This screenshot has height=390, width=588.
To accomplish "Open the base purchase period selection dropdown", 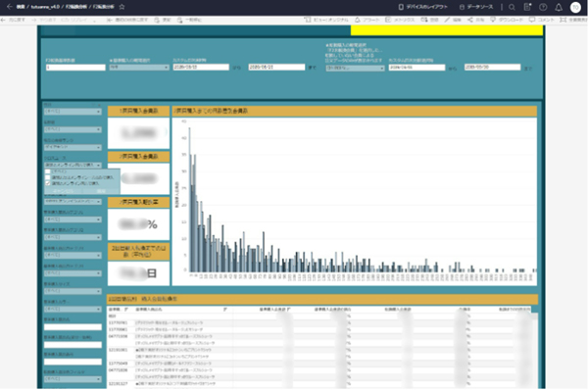I will pos(139,68).
